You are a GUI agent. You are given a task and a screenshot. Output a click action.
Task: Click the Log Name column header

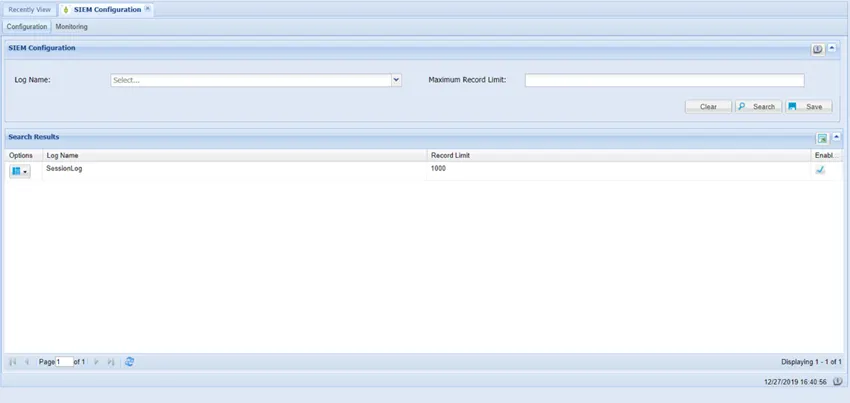point(234,156)
